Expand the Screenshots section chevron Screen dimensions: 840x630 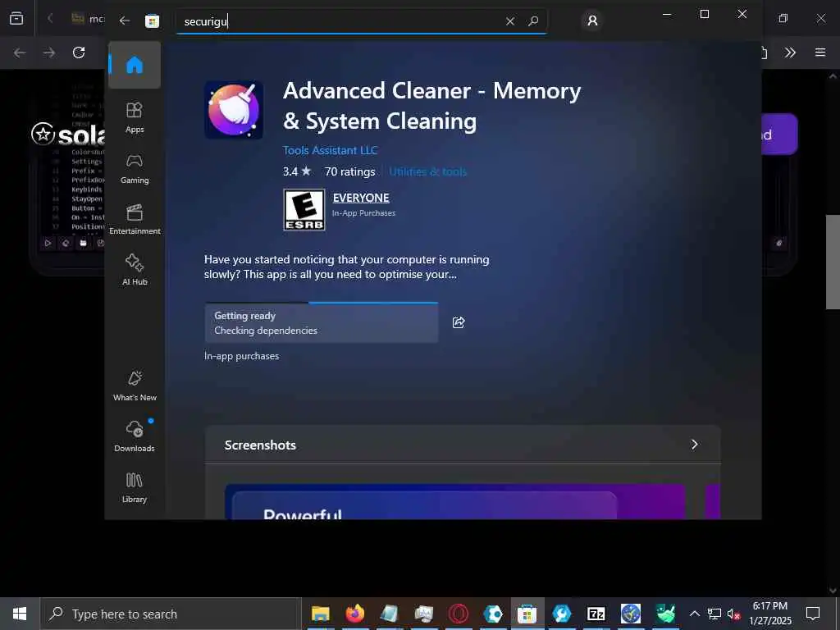694,445
